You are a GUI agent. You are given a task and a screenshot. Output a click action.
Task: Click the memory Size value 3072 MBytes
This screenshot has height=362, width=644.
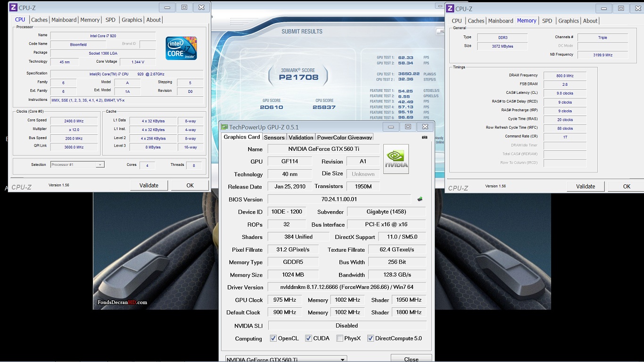pyautogui.click(x=502, y=46)
